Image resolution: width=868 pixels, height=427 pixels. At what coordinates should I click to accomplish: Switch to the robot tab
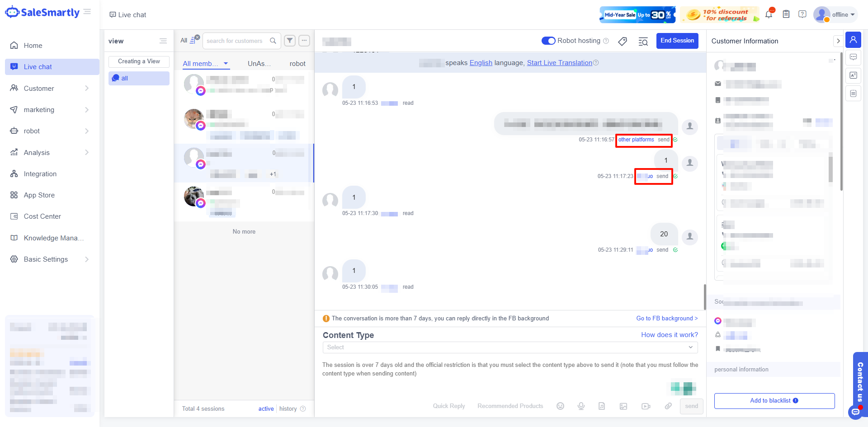click(x=297, y=64)
